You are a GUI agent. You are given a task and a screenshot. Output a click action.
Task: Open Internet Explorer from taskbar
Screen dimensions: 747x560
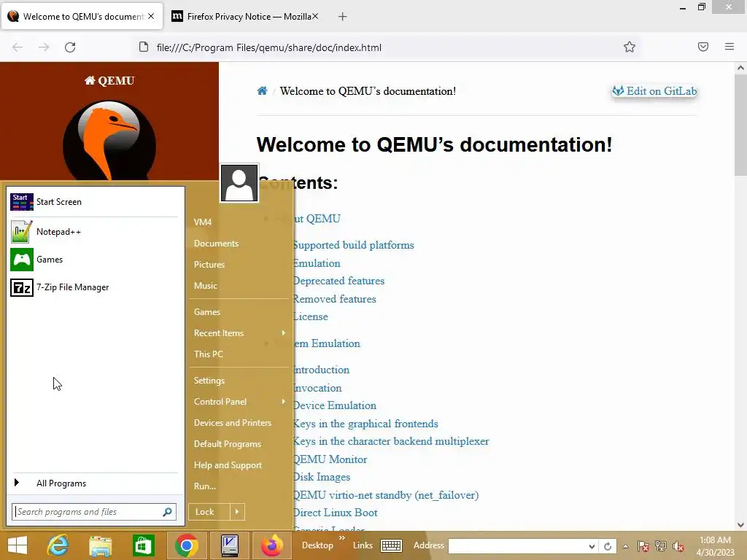tap(58, 545)
